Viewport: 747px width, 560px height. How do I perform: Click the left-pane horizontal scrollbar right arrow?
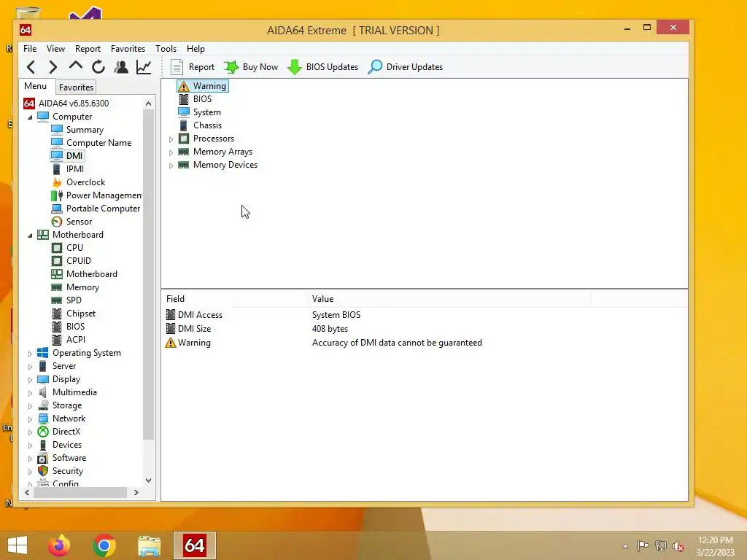tap(136, 492)
